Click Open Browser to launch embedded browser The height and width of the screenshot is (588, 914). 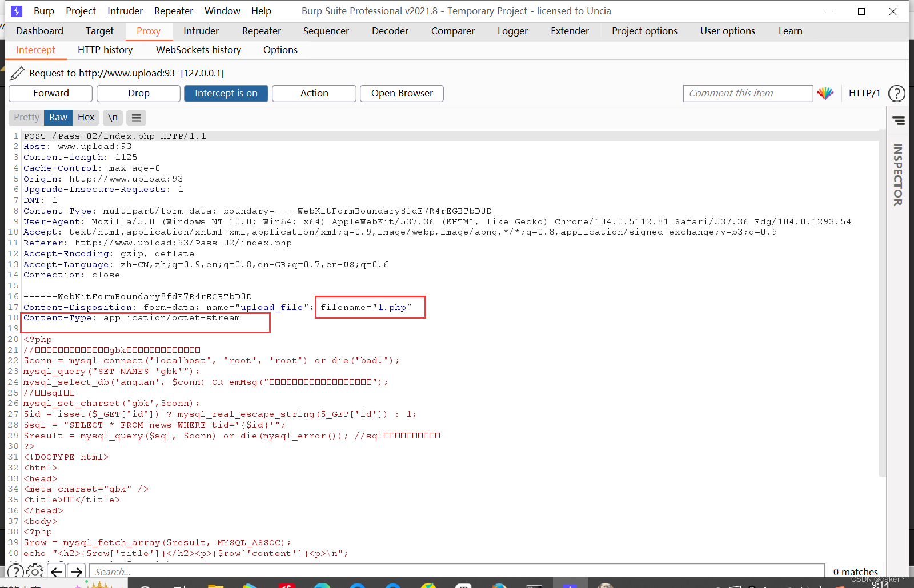(402, 93)
